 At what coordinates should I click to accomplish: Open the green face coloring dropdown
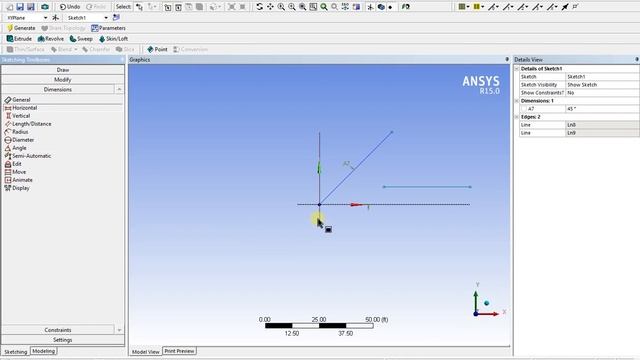[468, 7]
